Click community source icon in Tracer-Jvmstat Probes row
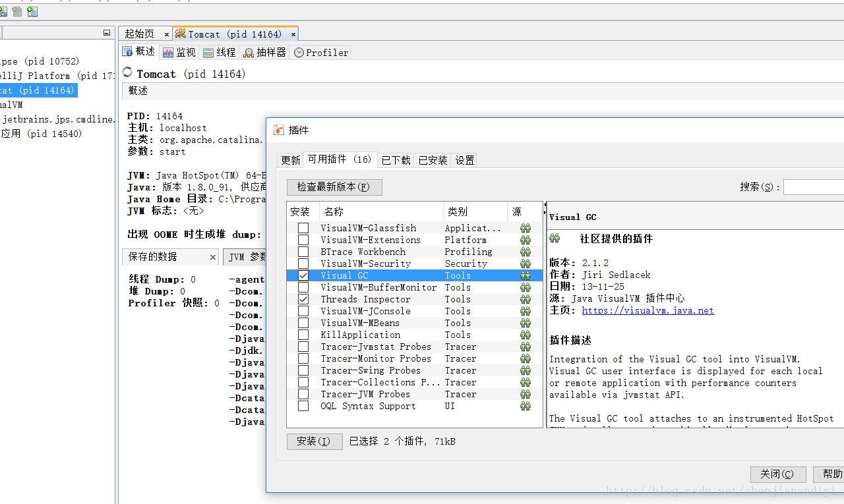This screenshot has height=504, width=844. pyautogui.click(x=525, y=347)
